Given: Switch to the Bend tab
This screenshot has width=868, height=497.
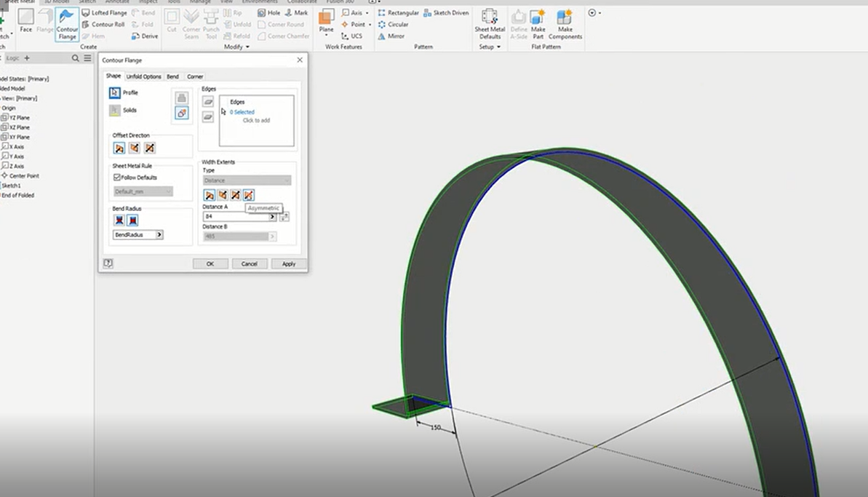Looking at the screenshot, I should (172, 76).
